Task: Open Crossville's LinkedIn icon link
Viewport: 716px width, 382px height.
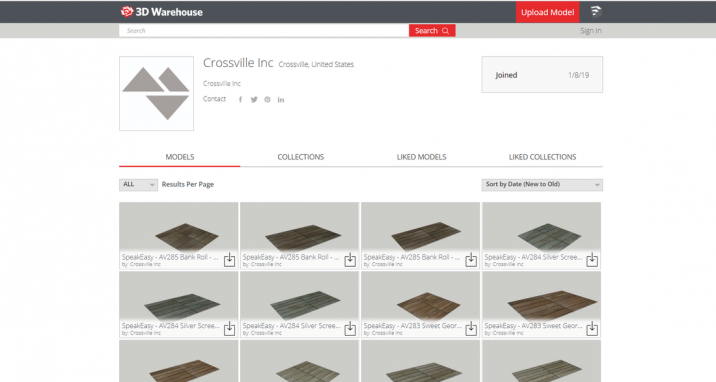Action: point(281,99)
